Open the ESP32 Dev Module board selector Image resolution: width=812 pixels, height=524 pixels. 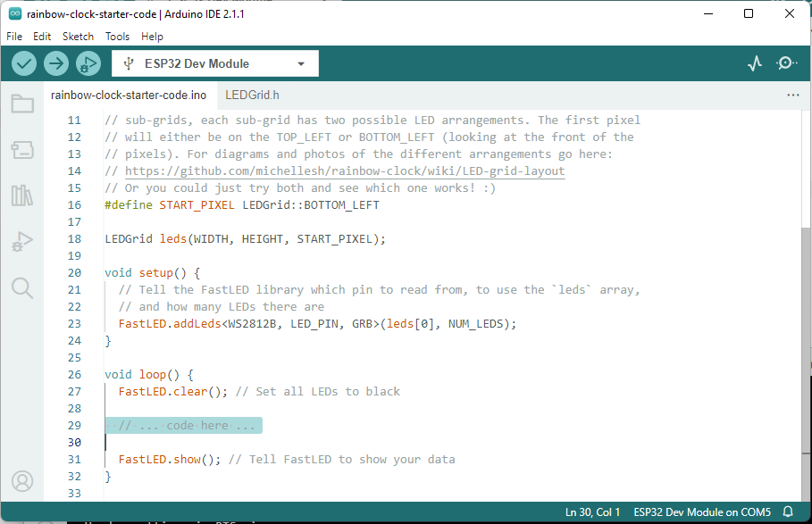click(x=214, y=63)
